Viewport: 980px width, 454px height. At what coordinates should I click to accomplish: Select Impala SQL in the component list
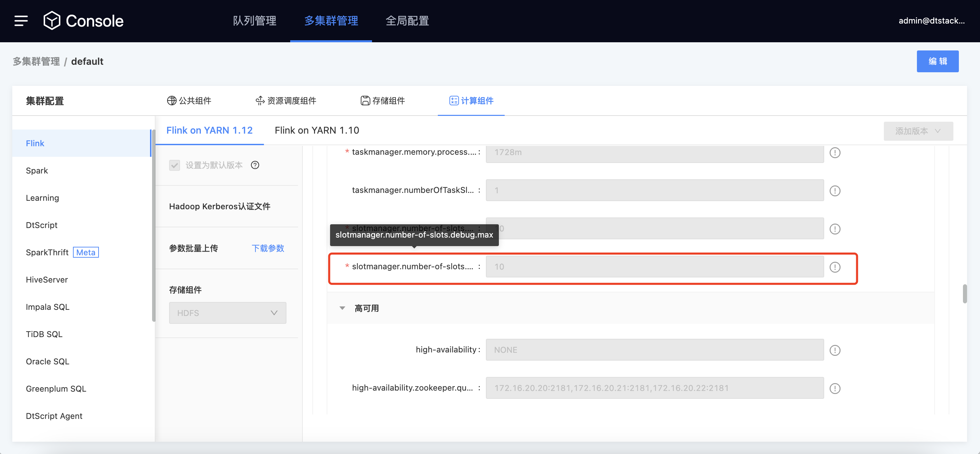coord(81,307)
